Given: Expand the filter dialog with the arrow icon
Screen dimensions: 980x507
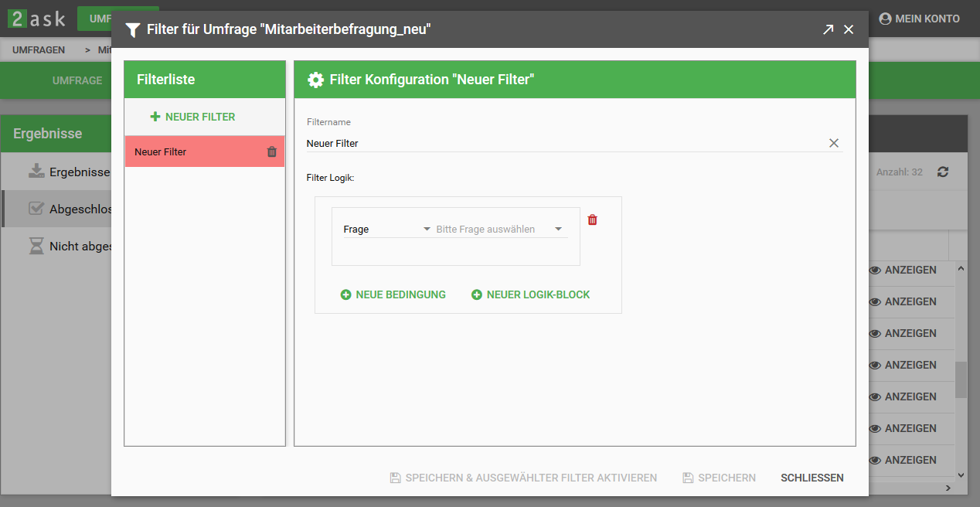Looking at the screenshot, I should (x=828, y=29).
